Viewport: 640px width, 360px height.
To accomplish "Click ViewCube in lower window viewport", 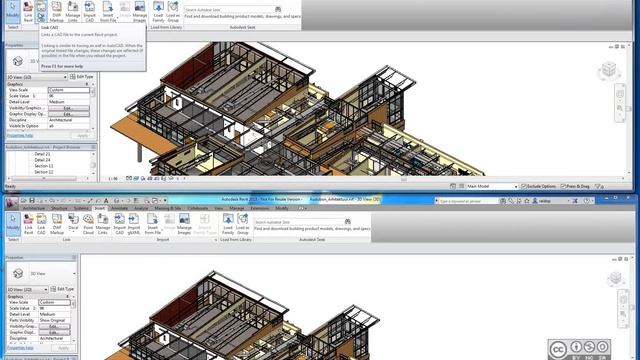I will coord(616,279).
